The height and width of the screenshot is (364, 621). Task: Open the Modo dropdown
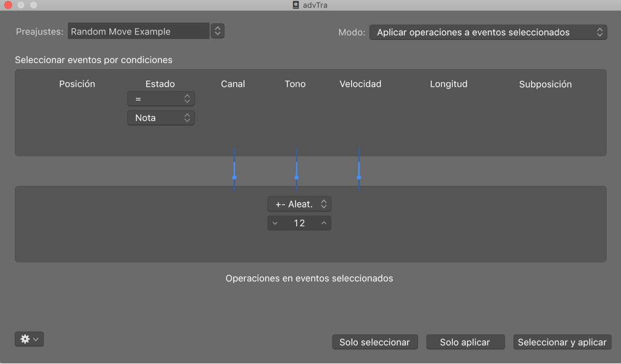coord(488,32)
